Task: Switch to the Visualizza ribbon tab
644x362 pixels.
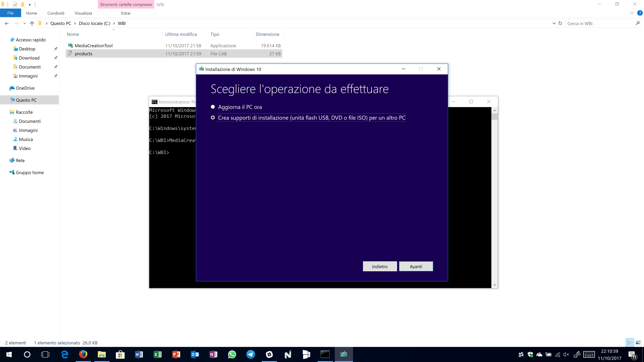Action: tap(83, 13)
